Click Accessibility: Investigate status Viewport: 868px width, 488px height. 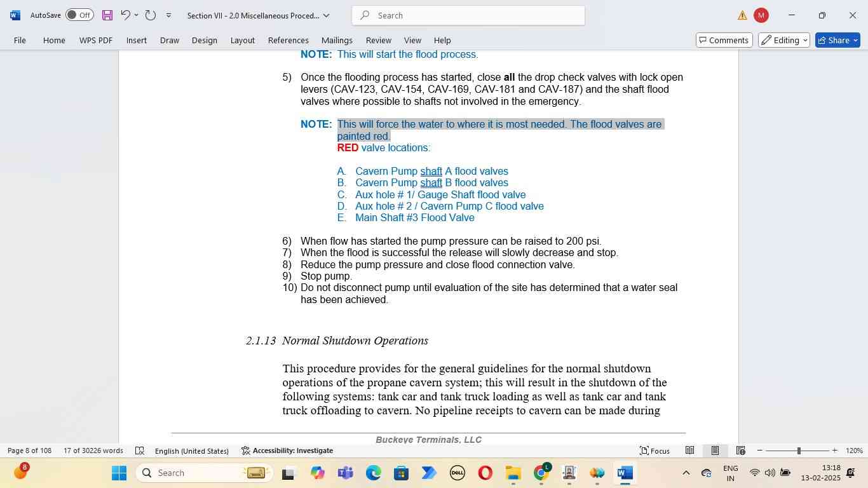pyautogui.click(x=287, y=451)
